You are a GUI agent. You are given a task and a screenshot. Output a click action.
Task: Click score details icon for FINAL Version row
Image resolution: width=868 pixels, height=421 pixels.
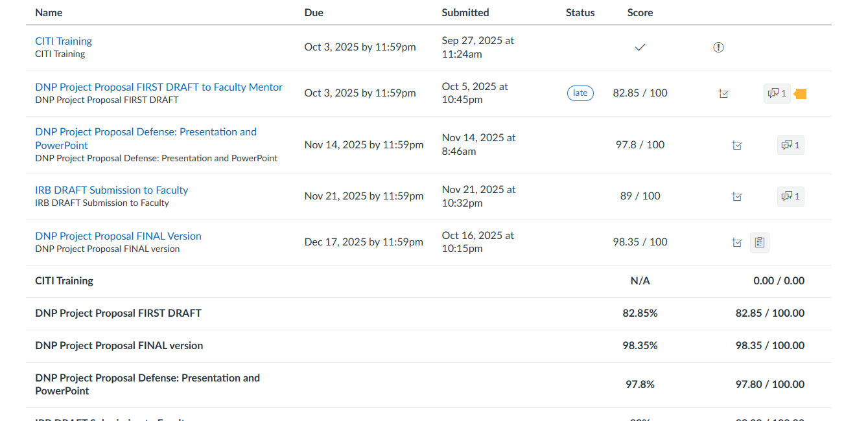coord(736,242)
